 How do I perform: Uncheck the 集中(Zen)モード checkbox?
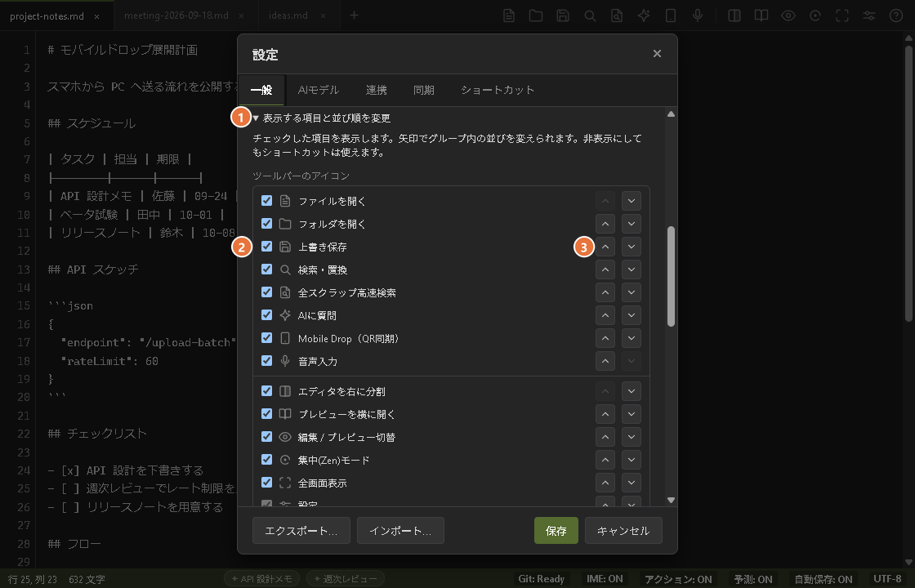click(x=266, y=459)
